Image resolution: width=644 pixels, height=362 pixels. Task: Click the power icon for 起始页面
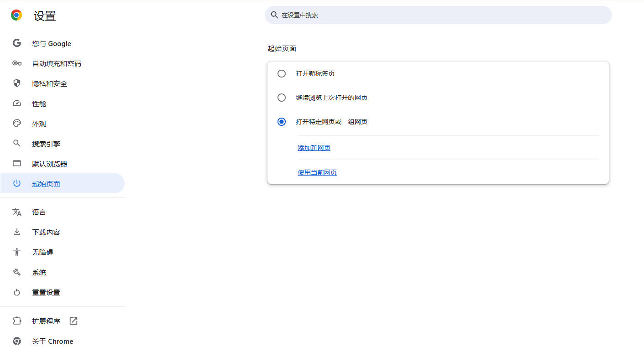pyautogui.click(x=17, y=184)
